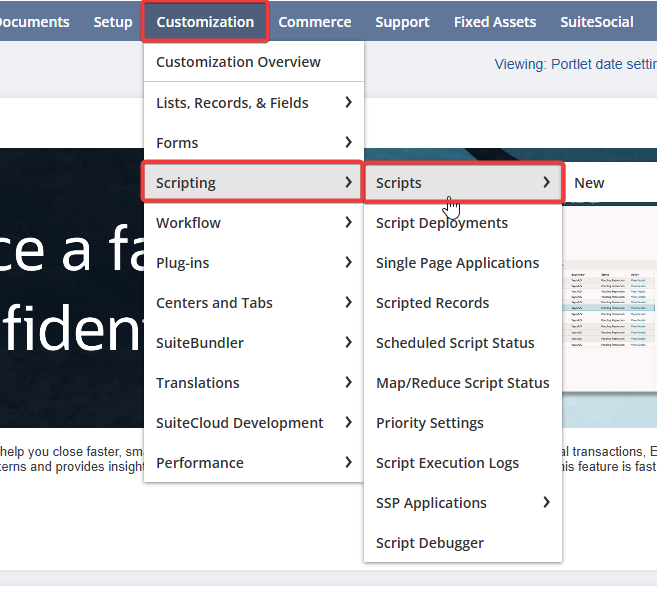
Task: Expand the Performance submenu chevron
Action: [x=348, y=462]
